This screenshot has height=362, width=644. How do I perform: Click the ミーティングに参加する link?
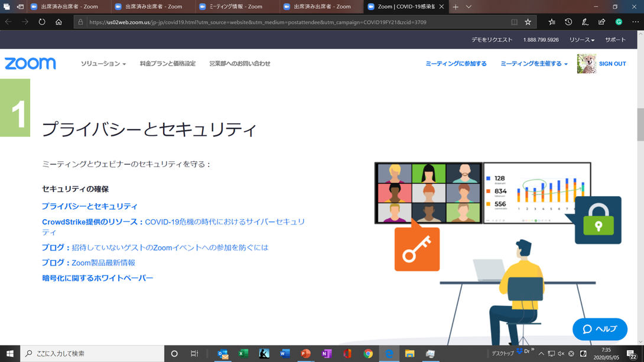tap(456, 64)
